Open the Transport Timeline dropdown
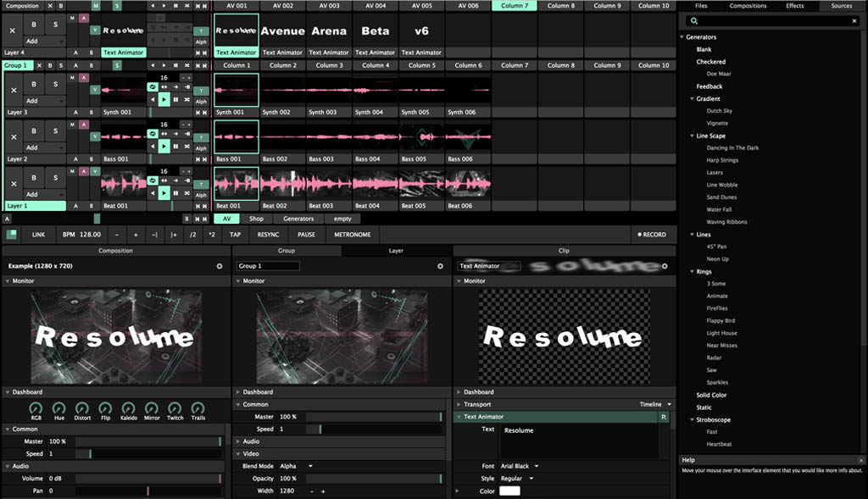This screenshot has height=499, width=868. tap(655, 404)
